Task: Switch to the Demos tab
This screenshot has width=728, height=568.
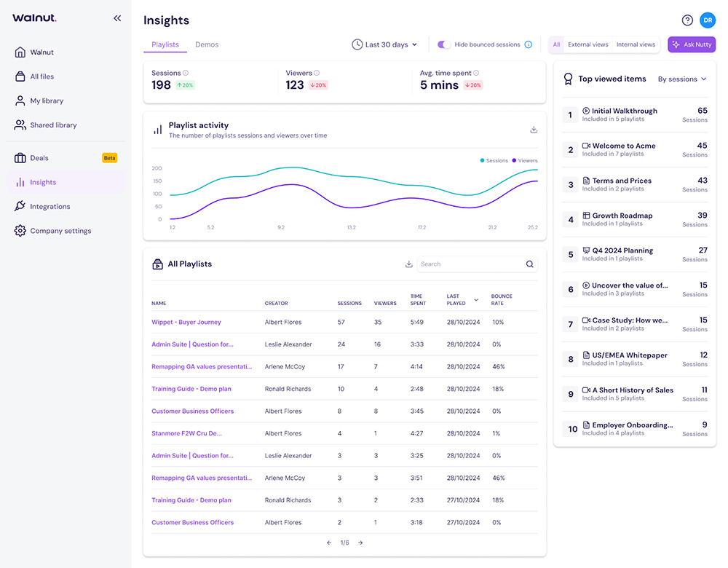Action: (207, 44)
